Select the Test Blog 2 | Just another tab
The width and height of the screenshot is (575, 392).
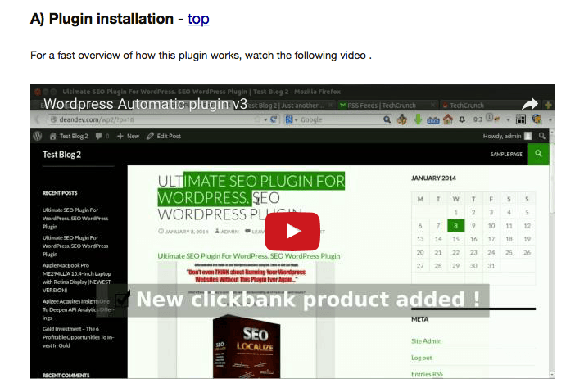[x=287, y=106]
